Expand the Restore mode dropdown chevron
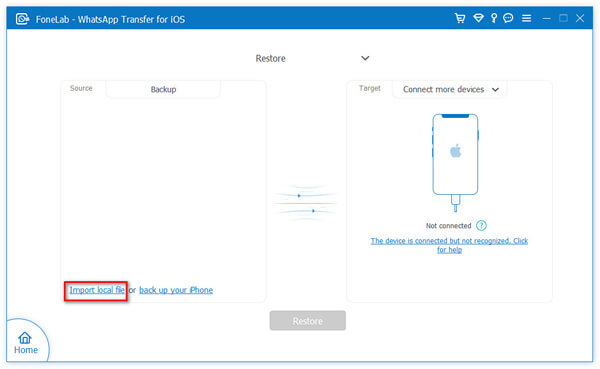600x369 pixels. click(365, 58)
